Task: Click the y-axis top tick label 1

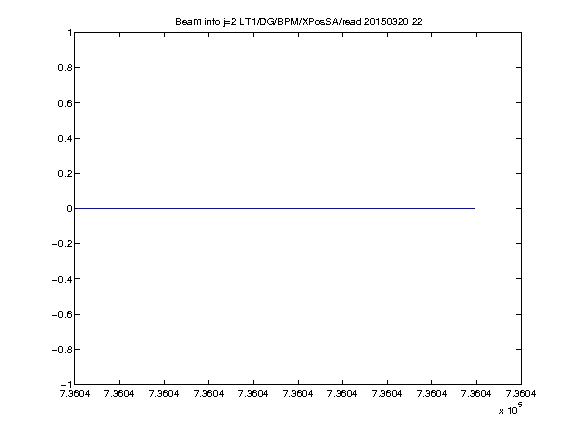Action: coord(69,33)
